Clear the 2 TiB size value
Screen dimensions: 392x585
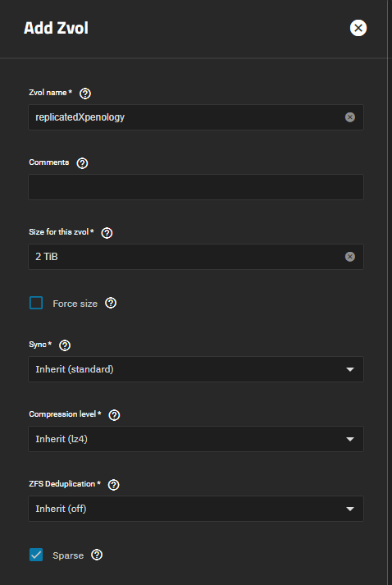pos(350,257)
